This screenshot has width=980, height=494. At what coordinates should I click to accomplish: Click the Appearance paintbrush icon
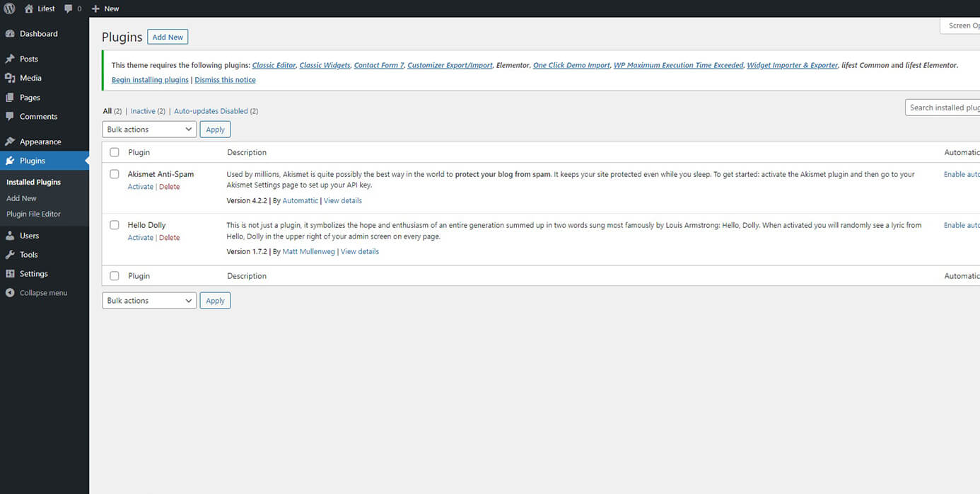pyautogui.click(x=10, y=142)
